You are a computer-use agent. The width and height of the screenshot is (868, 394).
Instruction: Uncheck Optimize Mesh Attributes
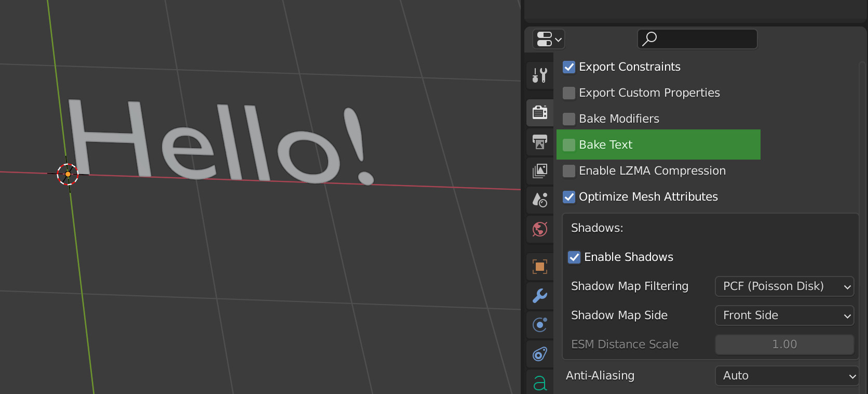point(569,197)
